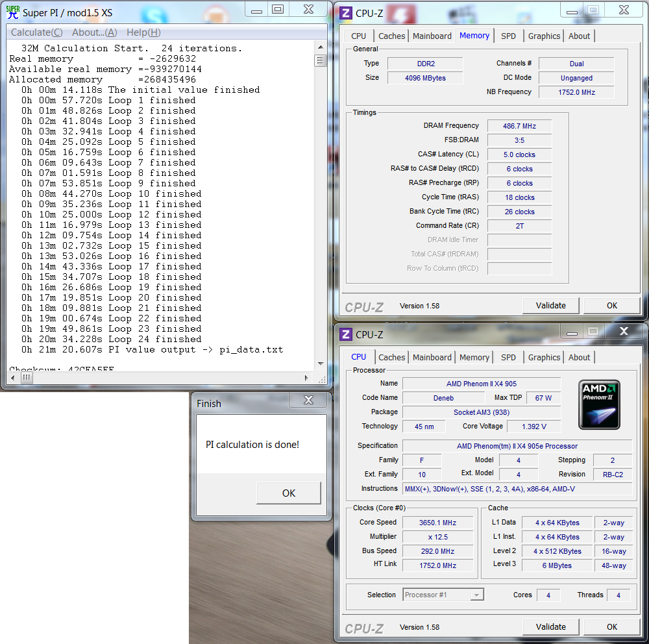Click the Core Voltage 1.392 V value
Viewport: 649px width, 644px height.
coord(534,427)
